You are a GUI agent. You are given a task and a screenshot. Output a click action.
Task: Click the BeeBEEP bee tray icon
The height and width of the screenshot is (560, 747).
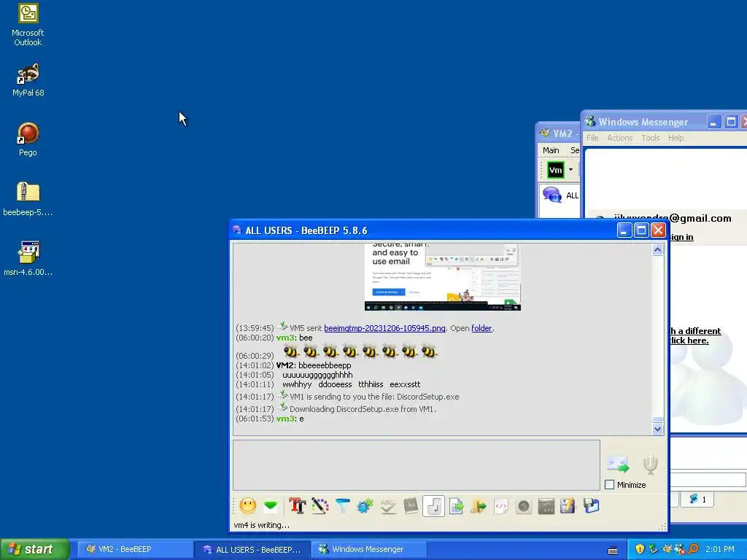click(x=667, y=549)
